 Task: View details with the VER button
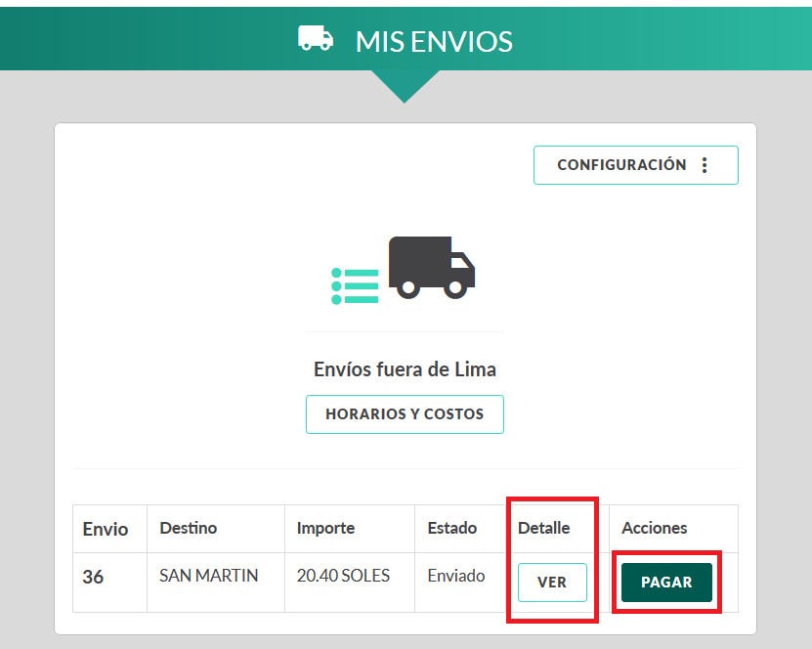coord(552,583)
